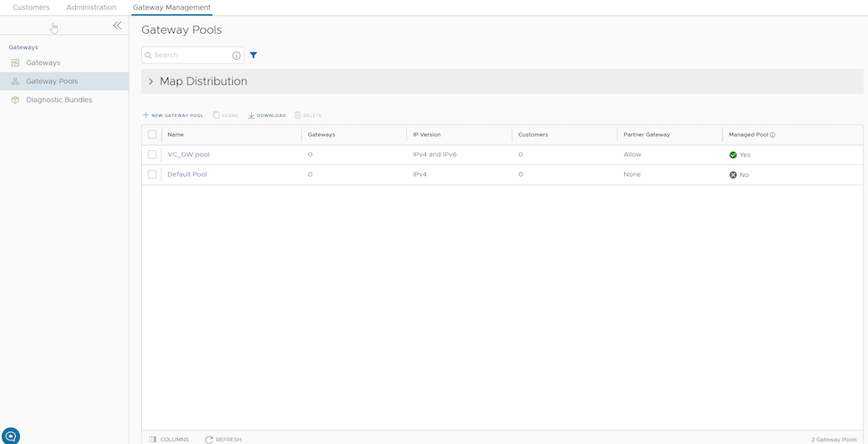The image size is (868, 444).
Task: Click the Download pools button
Action: click(x=267, y=115)
